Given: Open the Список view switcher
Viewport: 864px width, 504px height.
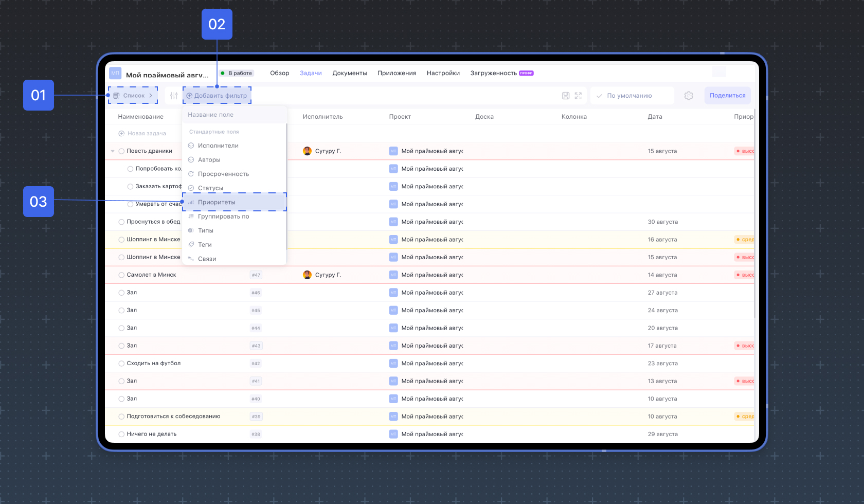Looking at the screenshot, I should click(133, 96).
